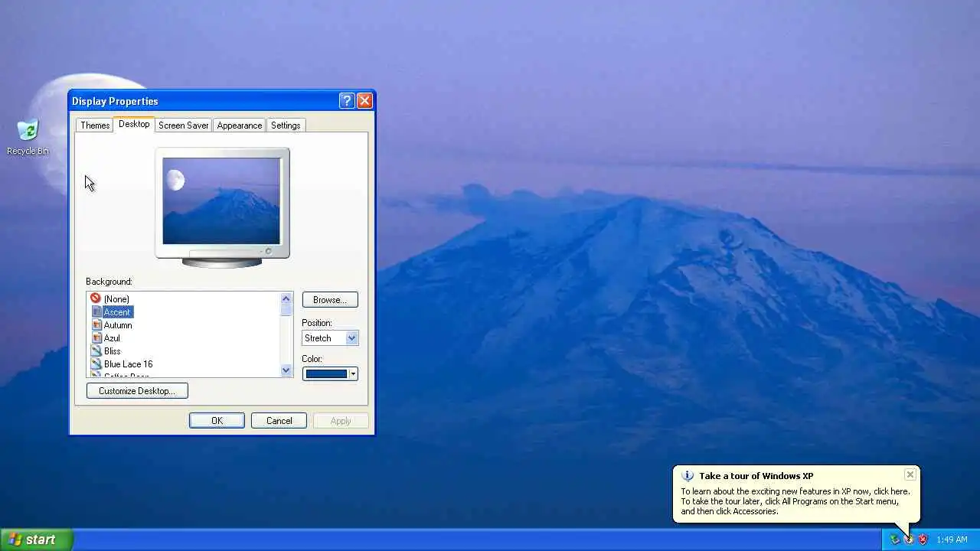The height and width of the screenshot is (551, 980).
Task: Select the Ascent background entry
Action: click(117, 311)
